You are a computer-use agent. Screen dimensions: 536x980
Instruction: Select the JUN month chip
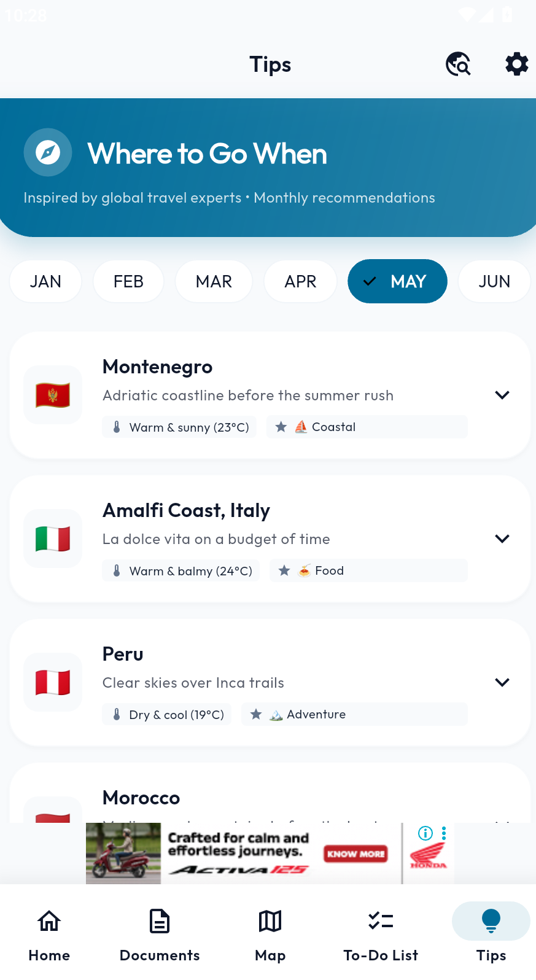click(x=494, y=281)
